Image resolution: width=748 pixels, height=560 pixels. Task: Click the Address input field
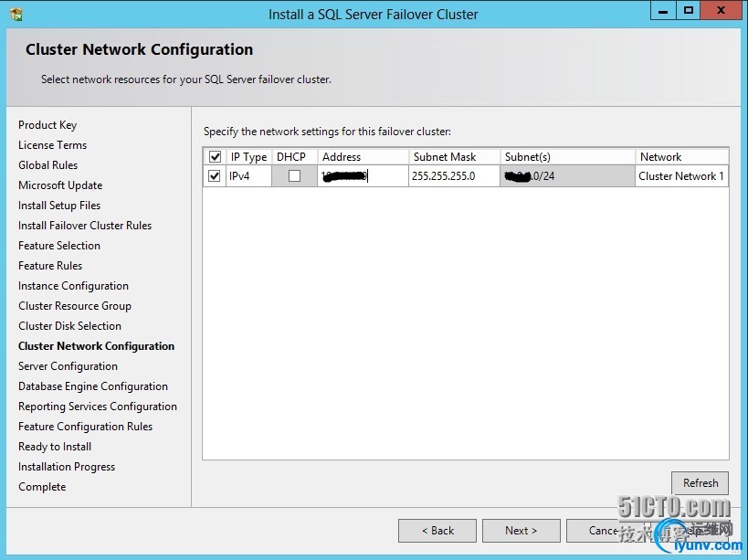point(363,176)
